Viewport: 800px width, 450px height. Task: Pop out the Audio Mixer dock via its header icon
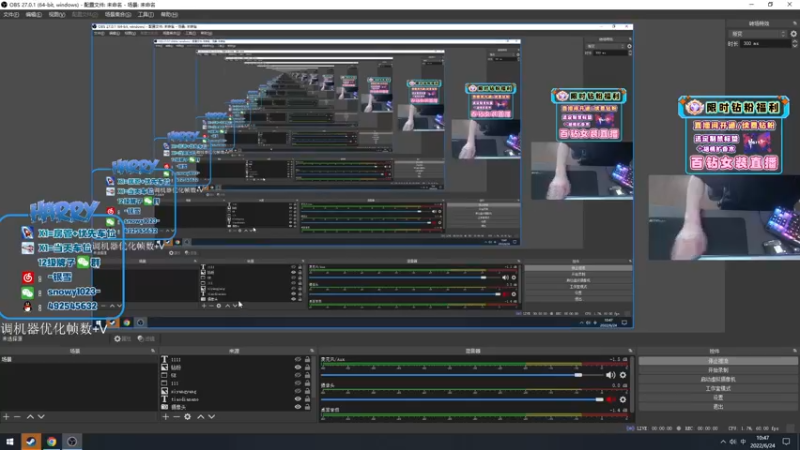pyautogui.click(x=631, y=351)
